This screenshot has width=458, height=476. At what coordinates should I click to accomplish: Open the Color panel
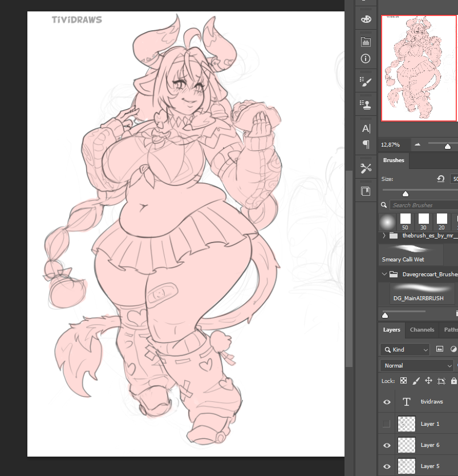[x=366, y=19]
